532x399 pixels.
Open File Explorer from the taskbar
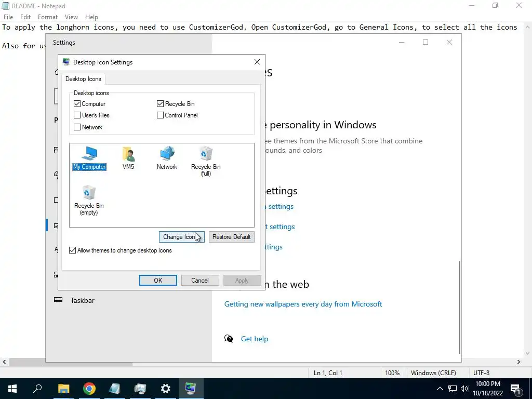tap(63, 389)
